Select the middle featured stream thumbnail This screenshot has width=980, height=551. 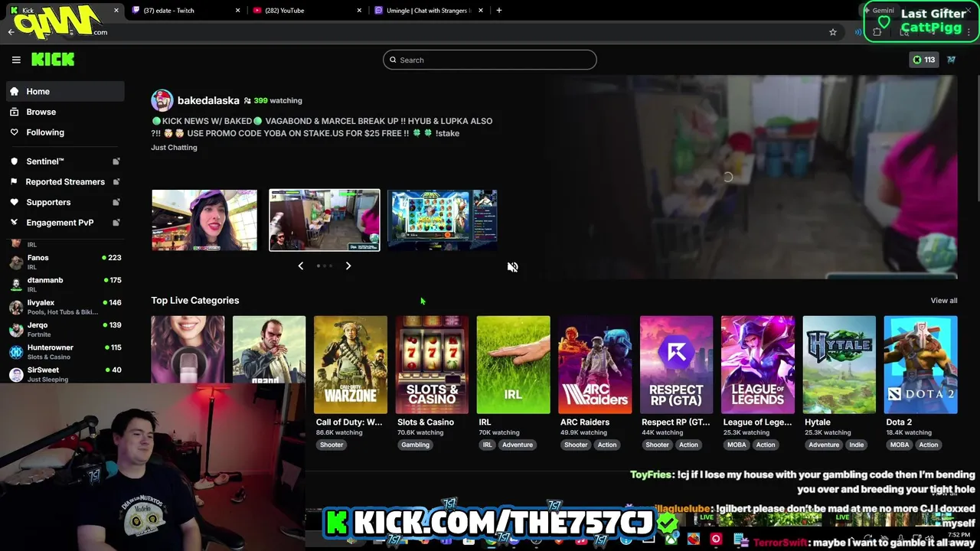coord(325,220)
